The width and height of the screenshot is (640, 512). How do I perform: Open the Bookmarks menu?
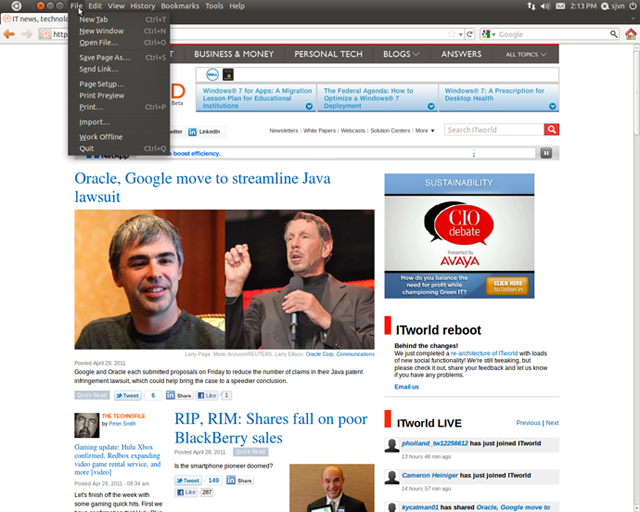[180, 6]
